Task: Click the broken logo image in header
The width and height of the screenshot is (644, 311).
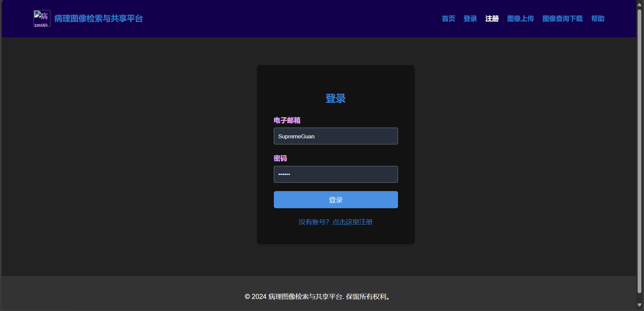Action: tap(42, 18)
